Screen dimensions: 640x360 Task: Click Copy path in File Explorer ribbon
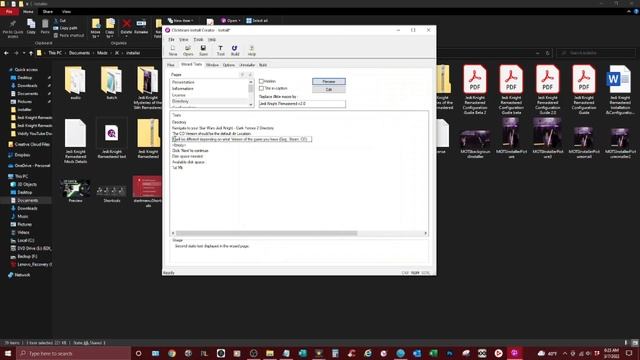[x=65, y=28]
